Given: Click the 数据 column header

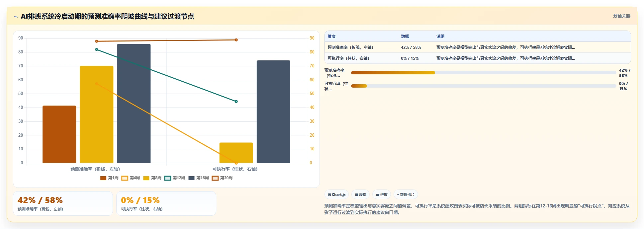Looking at the screenshot, I should point(405,37).
